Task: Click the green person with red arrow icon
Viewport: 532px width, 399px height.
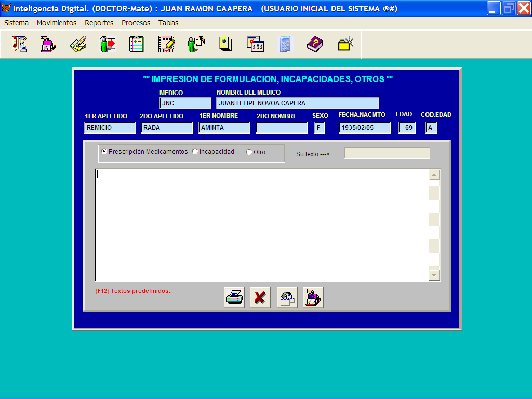Action: 108,44
